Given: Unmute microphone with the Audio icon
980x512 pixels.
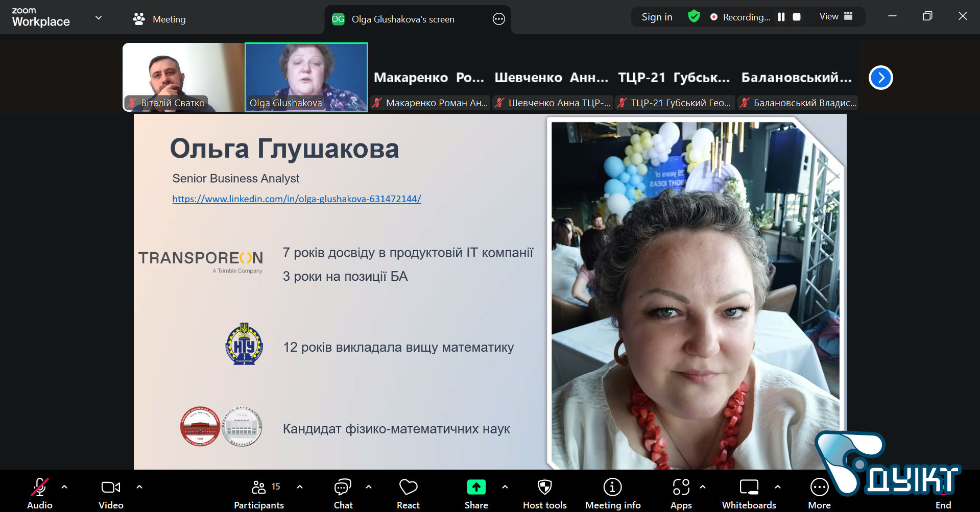Looking at the screenshot, I should [x=40, y=488].
